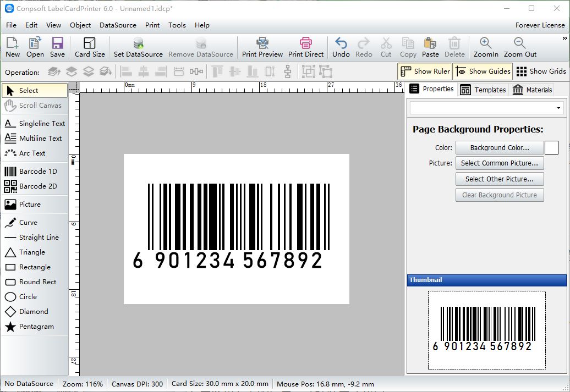
Task: Switch to the Materials tab
Action: point(532,90)
